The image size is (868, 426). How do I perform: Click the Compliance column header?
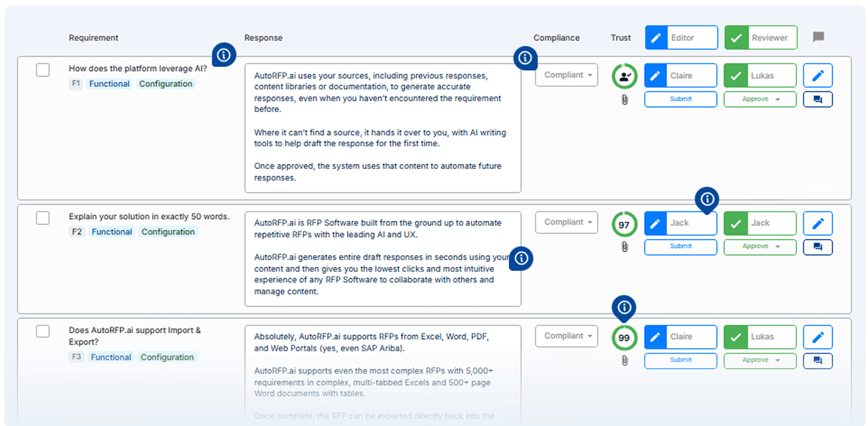[556, 38]
